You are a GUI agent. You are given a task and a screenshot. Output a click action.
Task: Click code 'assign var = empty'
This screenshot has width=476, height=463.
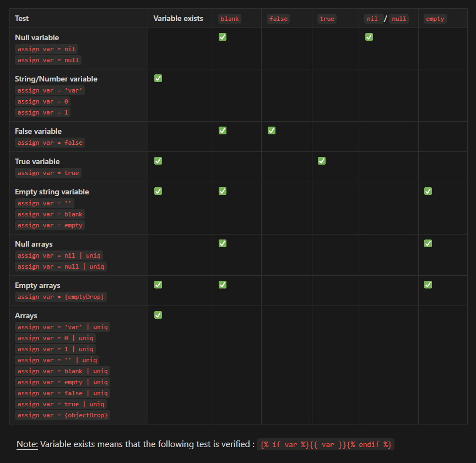50,225
